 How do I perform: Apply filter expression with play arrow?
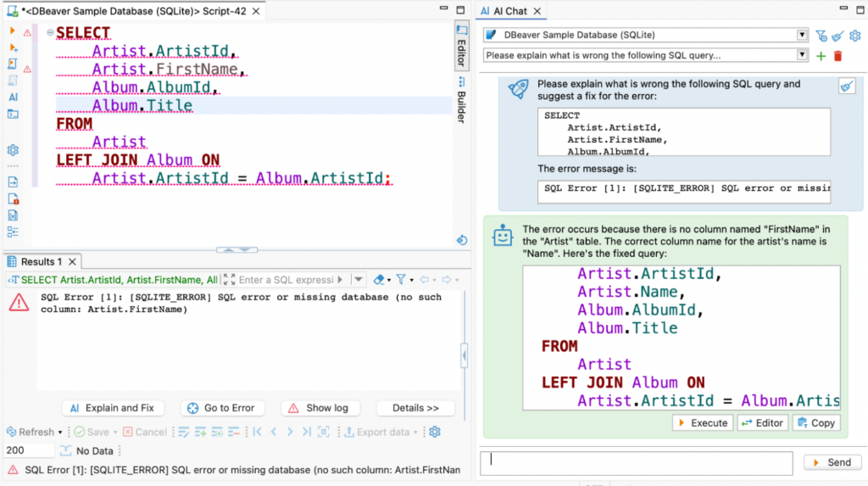(341, 280)
